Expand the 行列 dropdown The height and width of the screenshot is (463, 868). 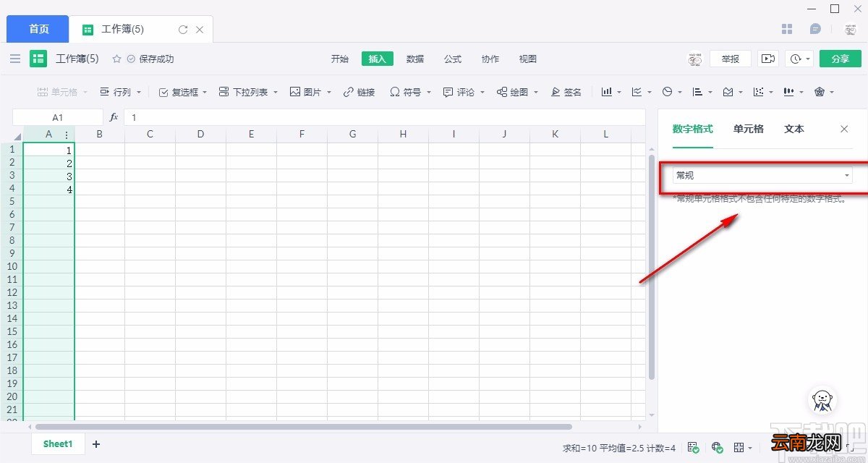coord(139,92)
